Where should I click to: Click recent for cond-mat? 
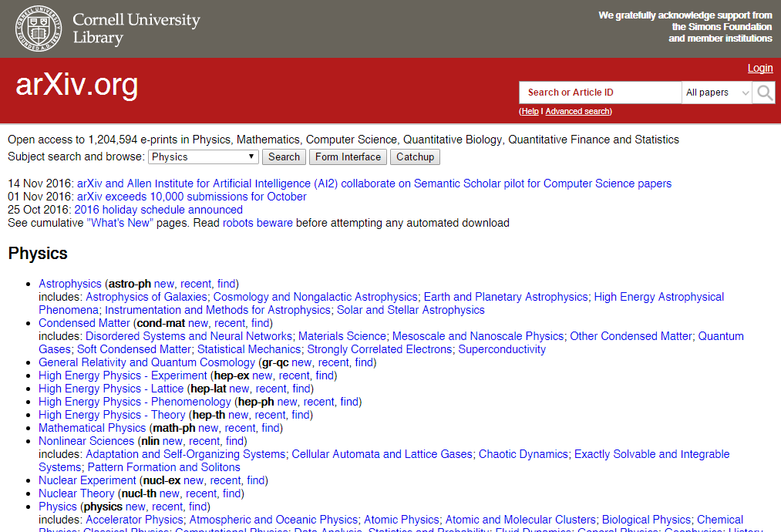coord(230,323)
